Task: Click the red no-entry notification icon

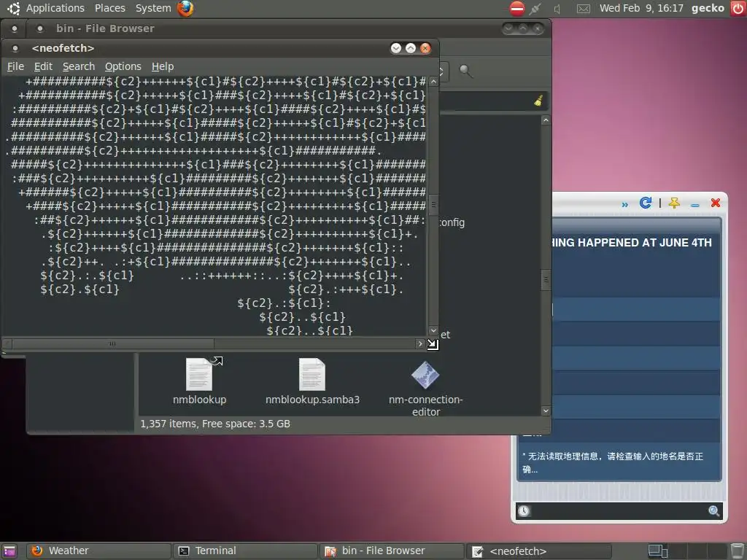Action: (517, 8)
